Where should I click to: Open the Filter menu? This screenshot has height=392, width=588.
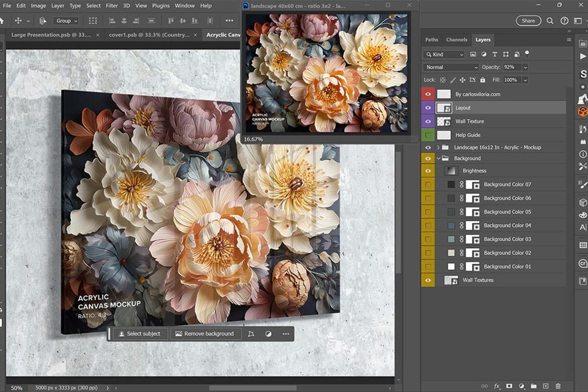(x=112, y=6)
